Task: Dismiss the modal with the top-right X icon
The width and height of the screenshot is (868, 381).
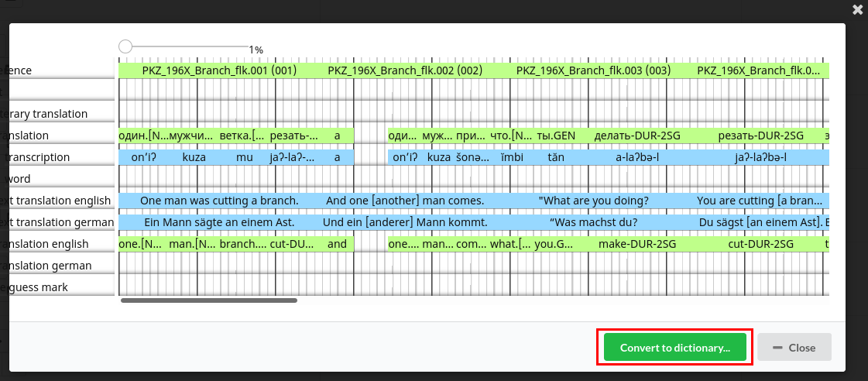Action: [857, 9]
